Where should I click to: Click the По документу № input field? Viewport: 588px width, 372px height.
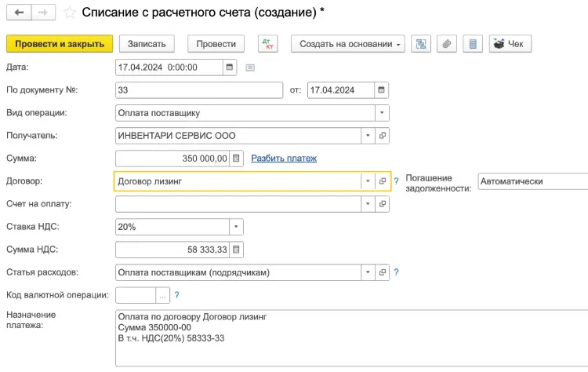[x=198, y=90]
